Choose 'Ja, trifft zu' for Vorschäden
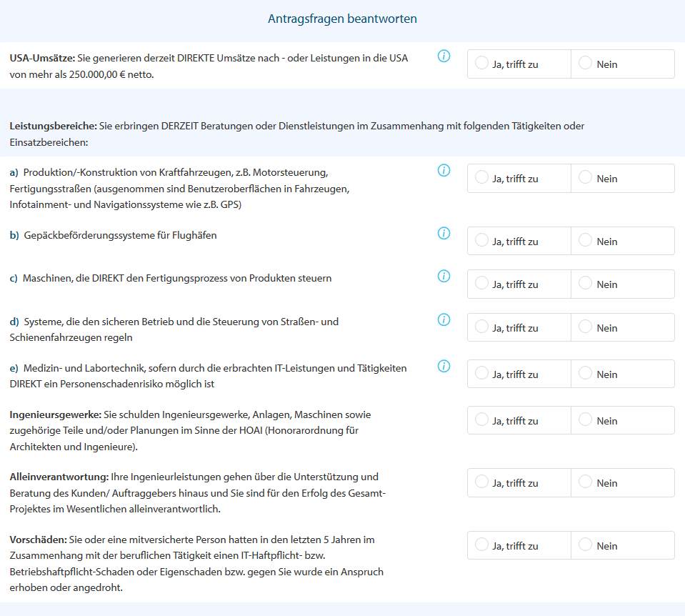The image size is (685, 616). tap(482, 545)
